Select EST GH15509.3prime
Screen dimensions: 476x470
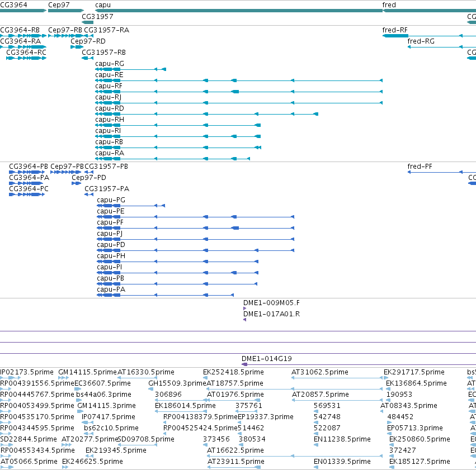click(x=177, y=383)
